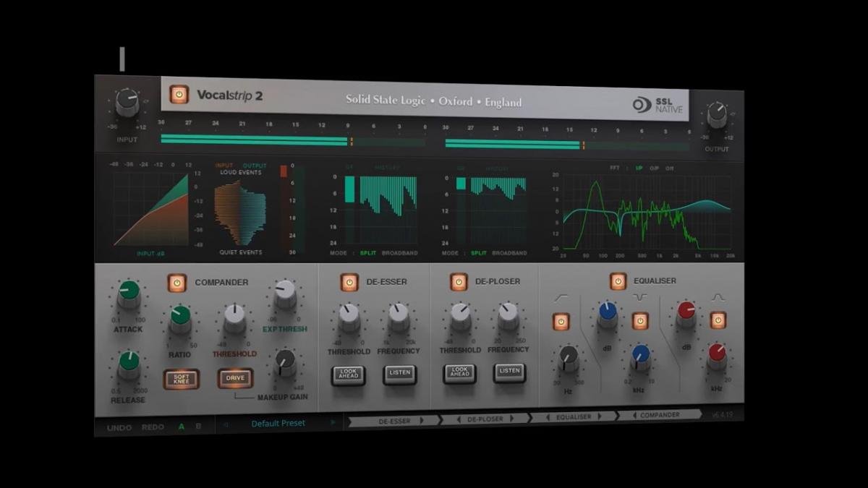This screenshot has width=868, height=488.
Task: Click the green RELEASE knob
Action: coord(129,365)
